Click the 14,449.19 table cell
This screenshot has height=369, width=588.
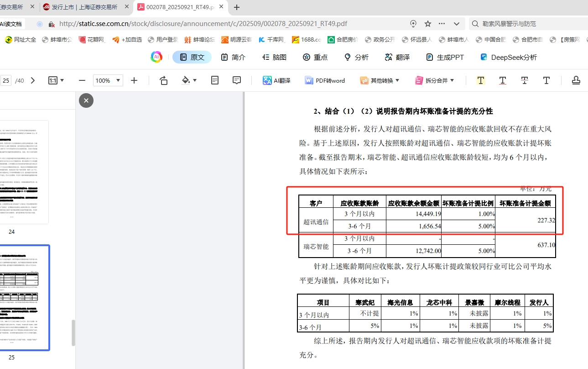tap(414, 214)
